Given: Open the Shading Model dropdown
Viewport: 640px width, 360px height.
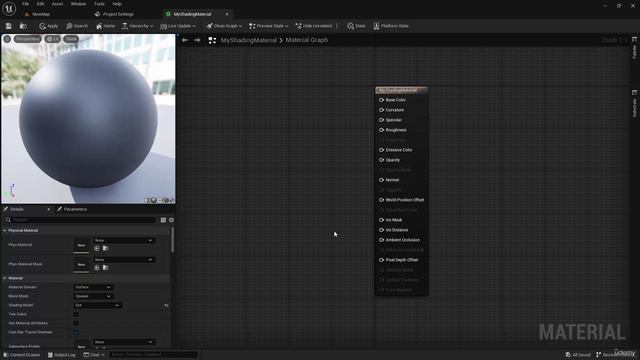Looking at the screenshot, I should [98, 305].
